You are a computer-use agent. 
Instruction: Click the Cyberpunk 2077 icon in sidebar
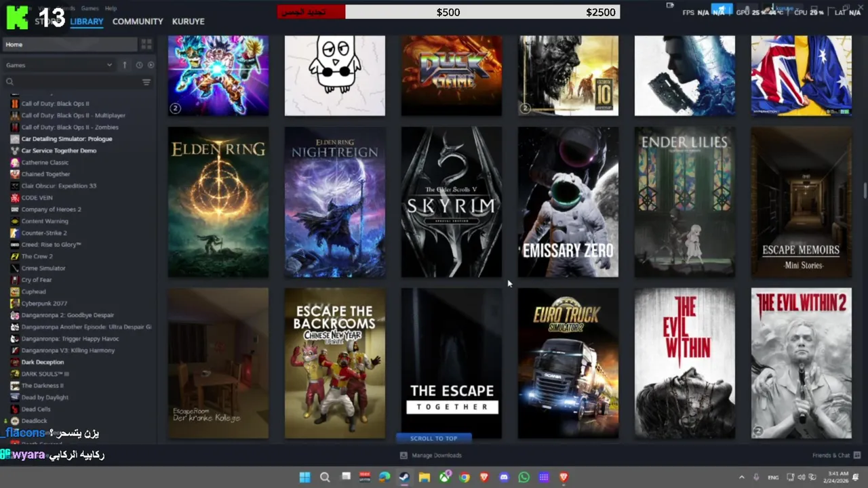15,304
